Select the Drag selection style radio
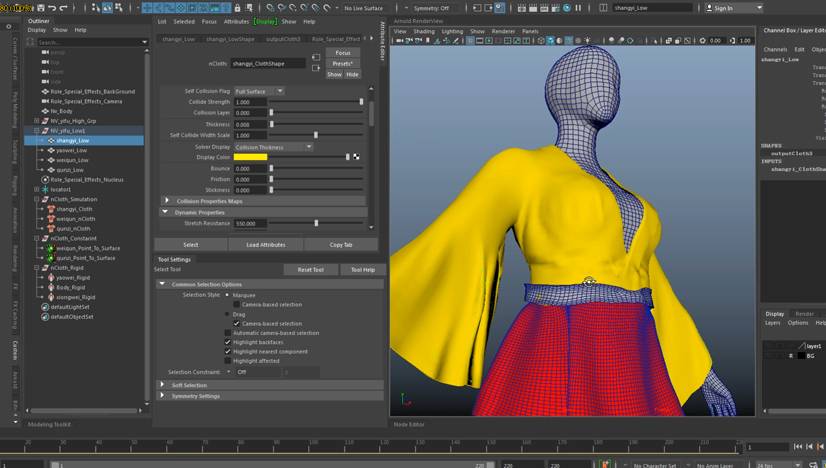 (x=227, y=314)
